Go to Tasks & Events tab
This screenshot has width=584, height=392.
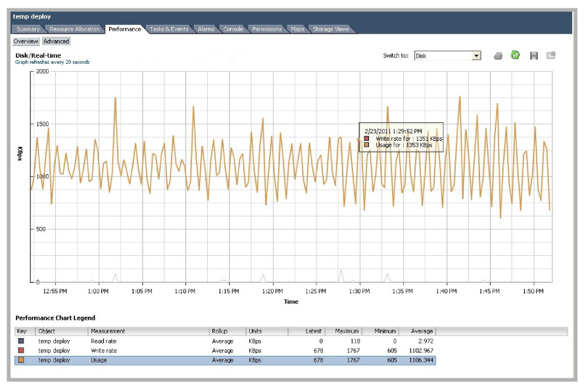pyautogui.click(x=169, y=29)
